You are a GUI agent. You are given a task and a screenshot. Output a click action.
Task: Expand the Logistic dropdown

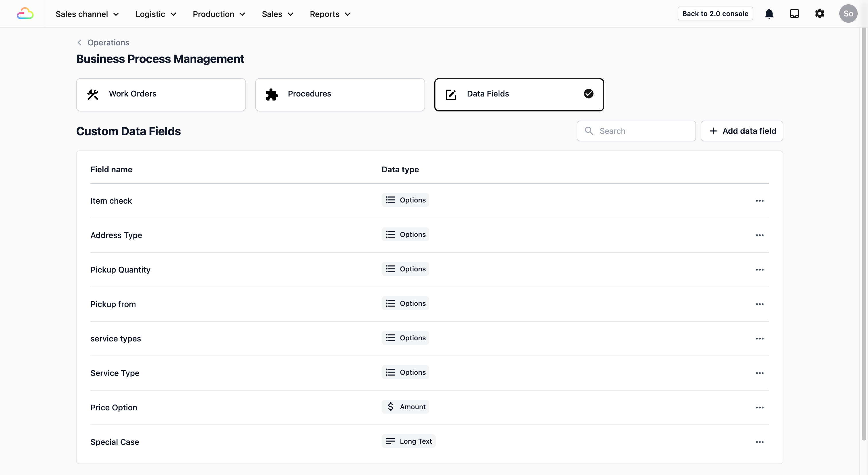click(156, 14)
